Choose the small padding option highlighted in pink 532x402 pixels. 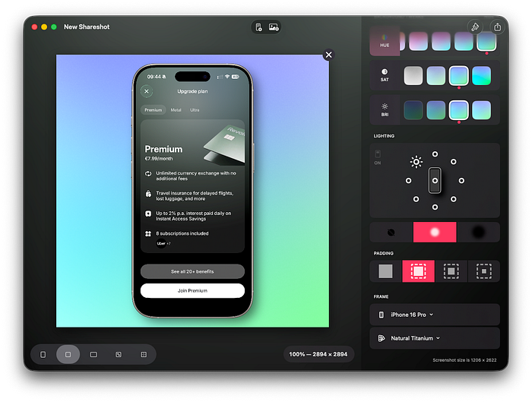[x=418, y=271]
